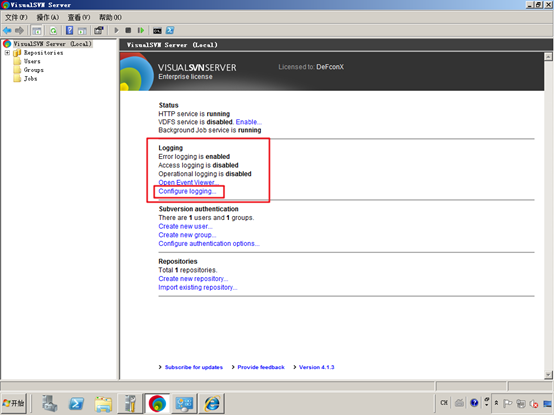Click the CH language indicator in tray
The height and width of the screenshot is (415, 554).
point(444,402)
